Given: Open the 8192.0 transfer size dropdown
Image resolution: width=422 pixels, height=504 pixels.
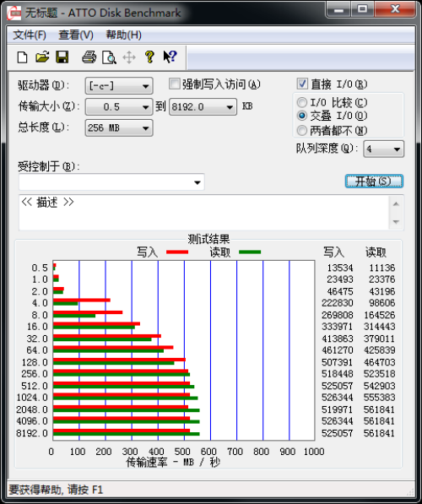Looking at the screenshot, I should [203, 106].
